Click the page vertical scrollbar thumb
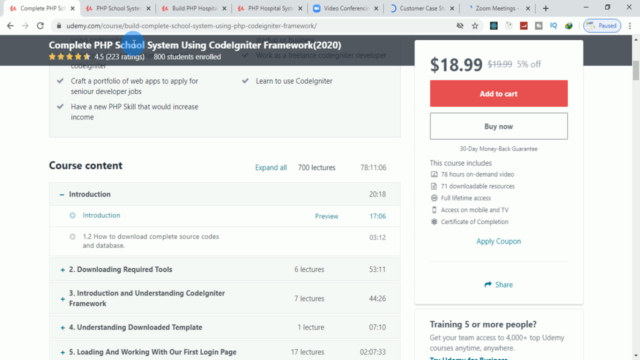Image resolution: width=640 pixels, height=360 pixels. pos(636,70)
